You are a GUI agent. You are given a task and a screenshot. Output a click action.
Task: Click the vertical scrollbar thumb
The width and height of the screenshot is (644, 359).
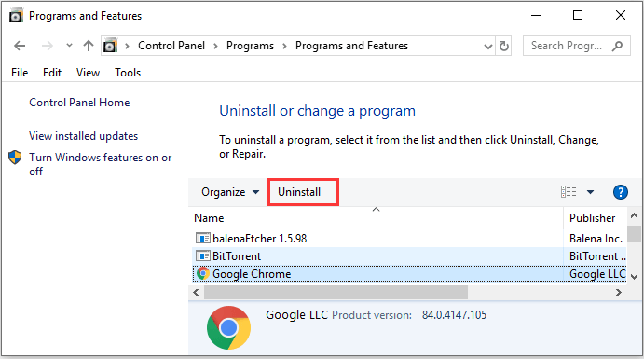634,233
